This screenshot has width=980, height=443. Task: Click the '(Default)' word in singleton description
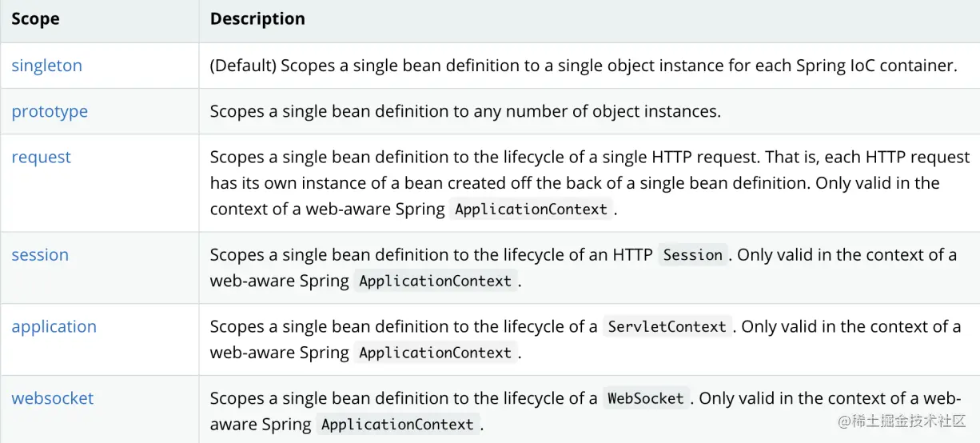[x=243, y=66]
